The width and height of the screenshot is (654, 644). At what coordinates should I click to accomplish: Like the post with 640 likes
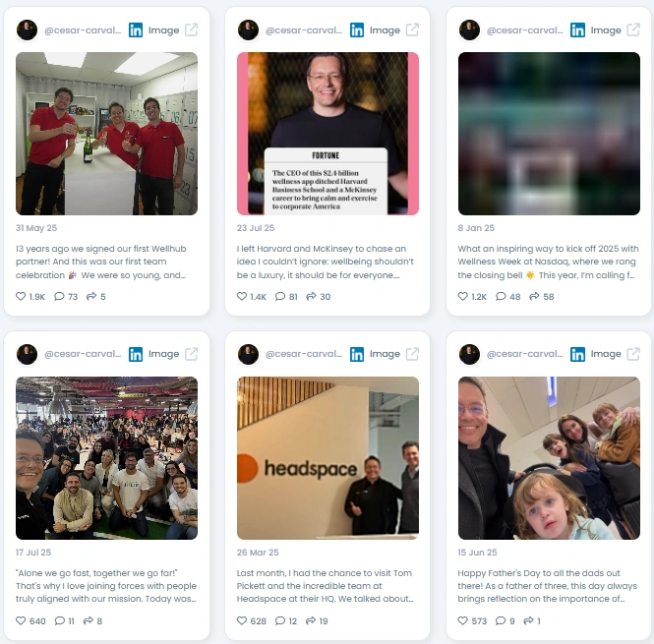tap(21, 620)
